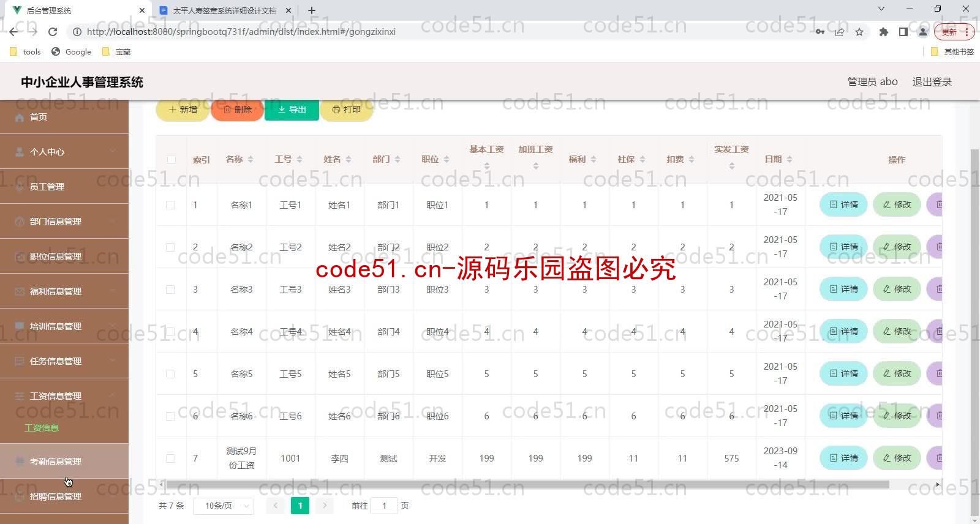Open 招聘信息管理 sidebar menu

(x=64, y=496)
